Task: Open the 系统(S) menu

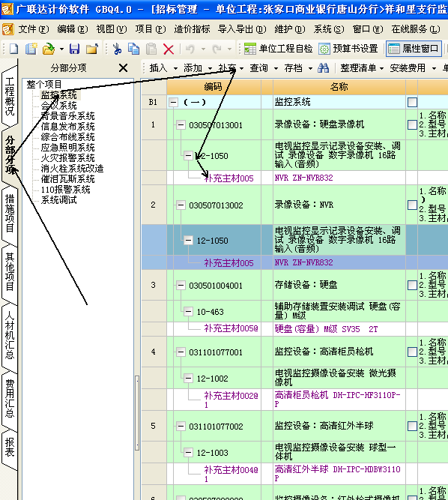Action: (329, 29)
